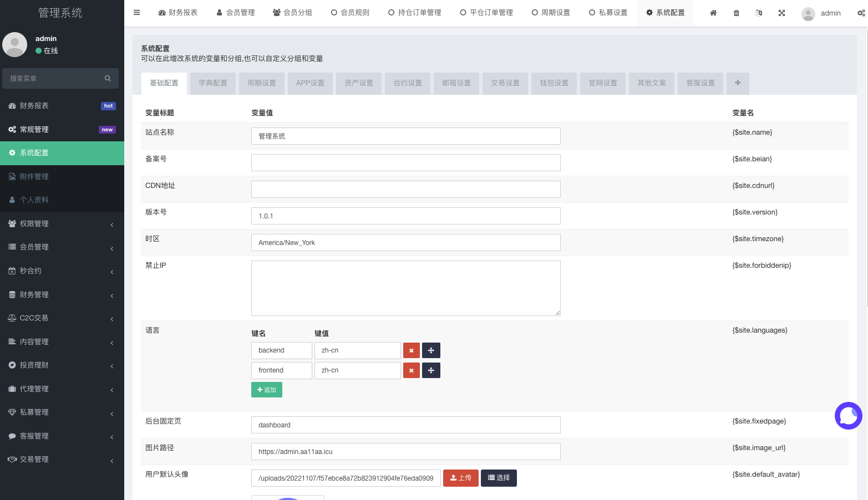868x500 pixels.
Task: Click the refresh cache icon
Action: [x=759, y=12]
